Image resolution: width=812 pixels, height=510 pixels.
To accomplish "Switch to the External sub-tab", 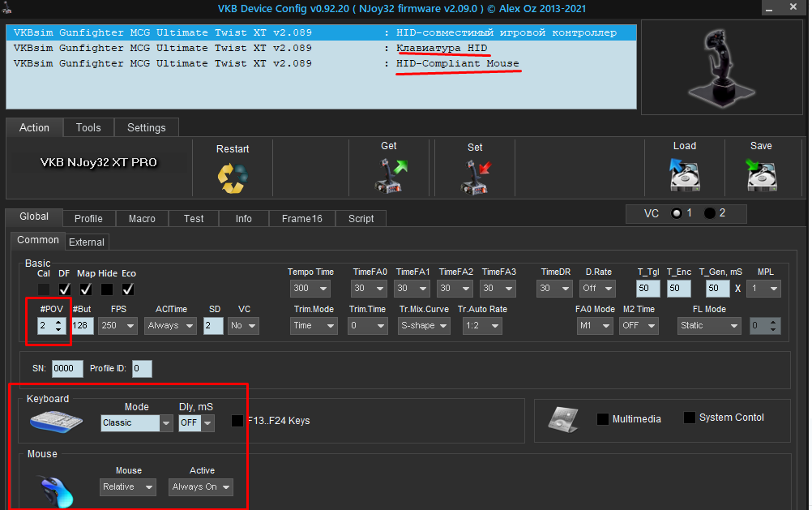I will pyautogui.click(x=87, y=242).
